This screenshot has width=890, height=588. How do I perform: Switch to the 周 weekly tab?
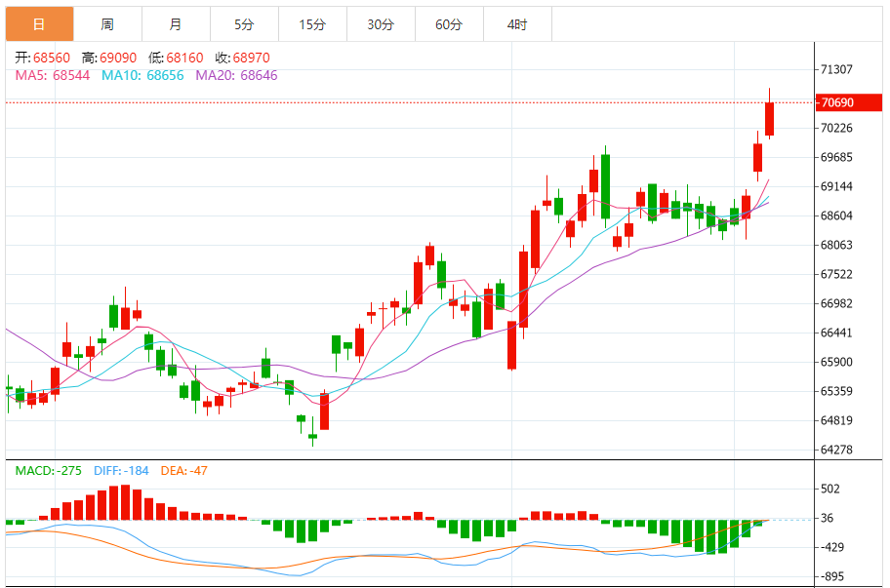click(108, 24)
